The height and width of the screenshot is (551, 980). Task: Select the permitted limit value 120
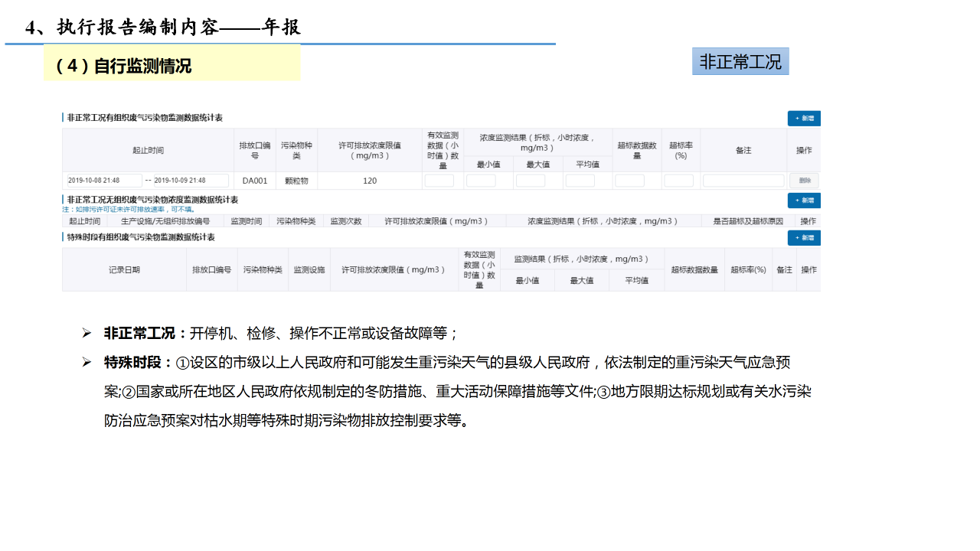point(370,181)
